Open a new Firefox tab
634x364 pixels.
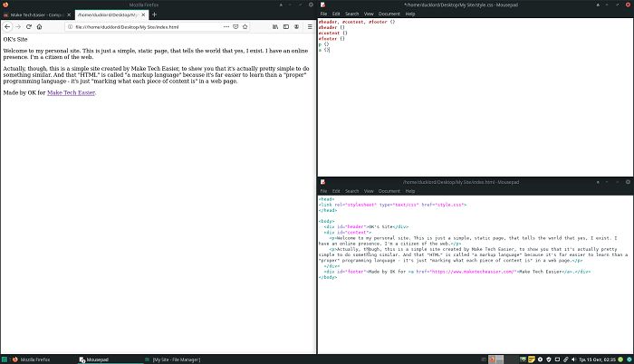pyautogui.click(x=154, y=14)
